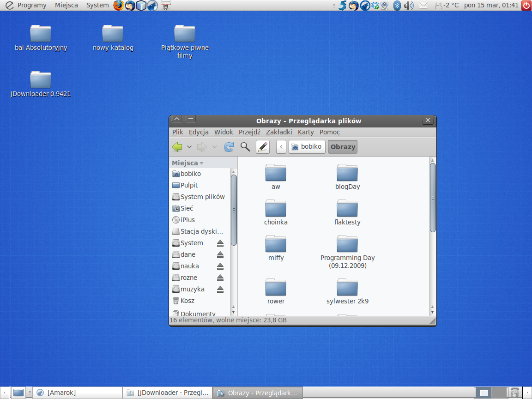Click the Firefox launcher in top panel
532x399 pixels.
click(x=119, y=6)
